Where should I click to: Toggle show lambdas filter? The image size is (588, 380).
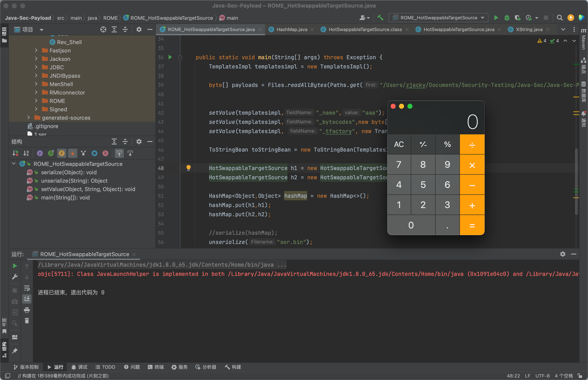click(x=105, y=153)
